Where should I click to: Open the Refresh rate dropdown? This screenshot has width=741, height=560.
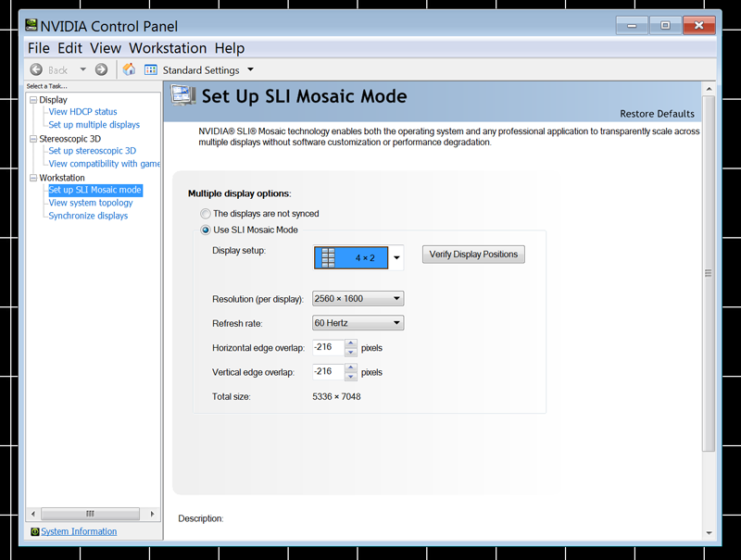pos(358,323)
